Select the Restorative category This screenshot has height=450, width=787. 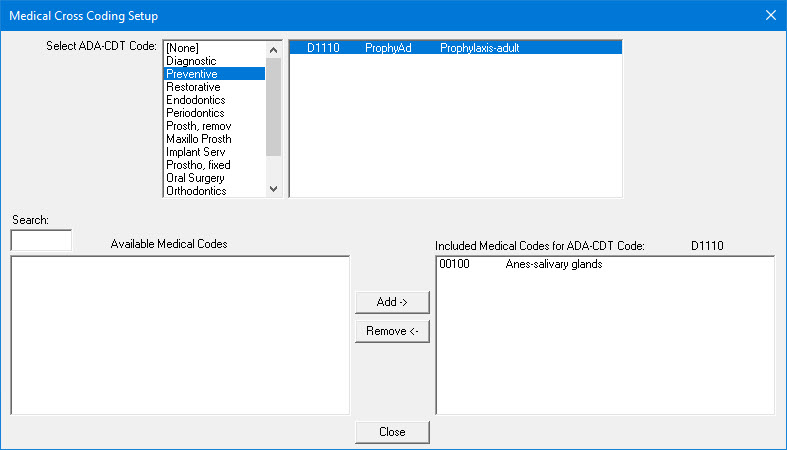(x=192, y=87)
